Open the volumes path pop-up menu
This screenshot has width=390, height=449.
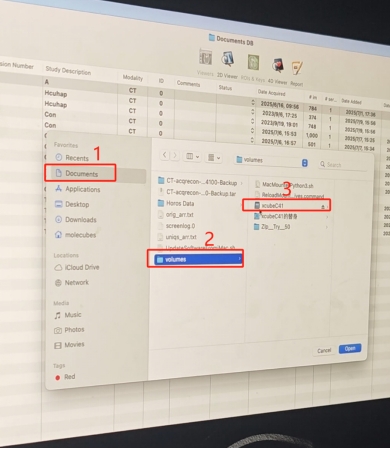pyautogui.click(x=272, y=161)
